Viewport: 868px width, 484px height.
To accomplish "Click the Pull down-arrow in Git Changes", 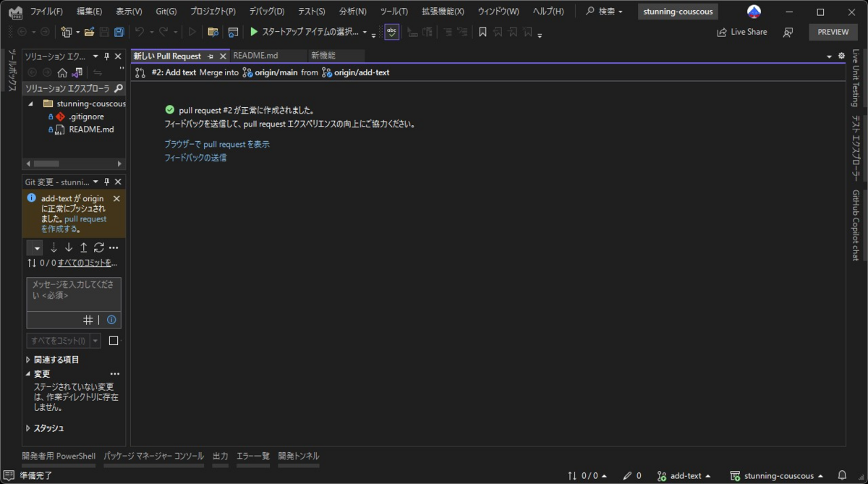I will [x=69, y=247].
